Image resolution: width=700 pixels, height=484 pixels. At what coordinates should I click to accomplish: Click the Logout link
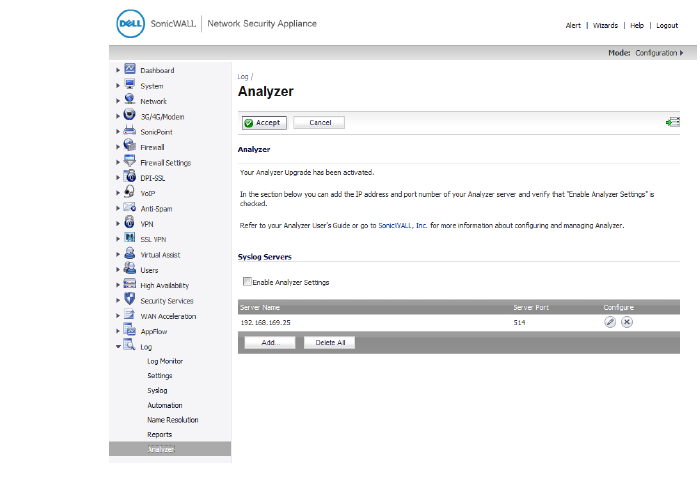[x=667, y=25]
